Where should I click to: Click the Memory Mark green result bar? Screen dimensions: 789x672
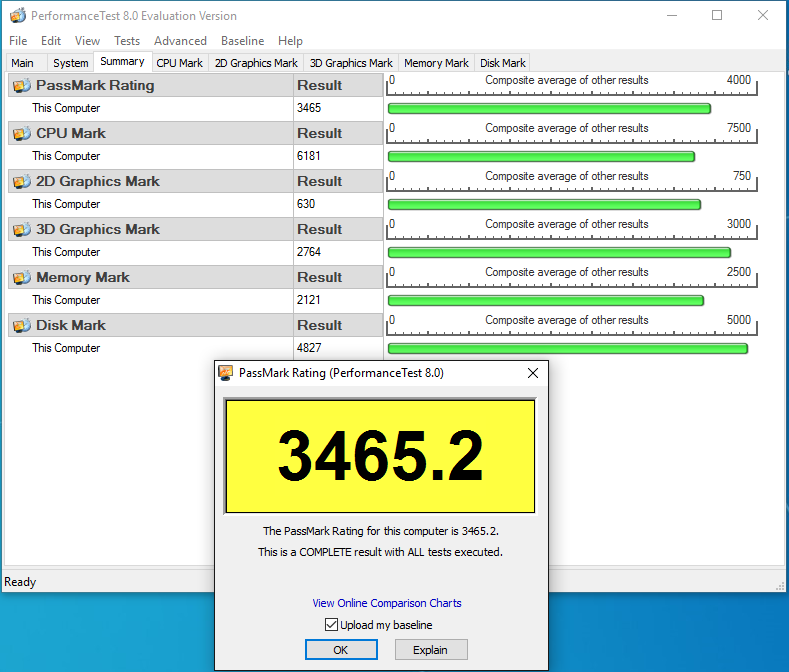tap(546, 301)
